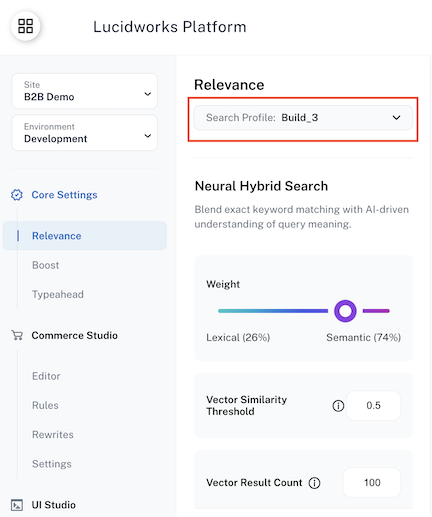Open the Rewrites page
432x517 pixels.
(53, 435)
